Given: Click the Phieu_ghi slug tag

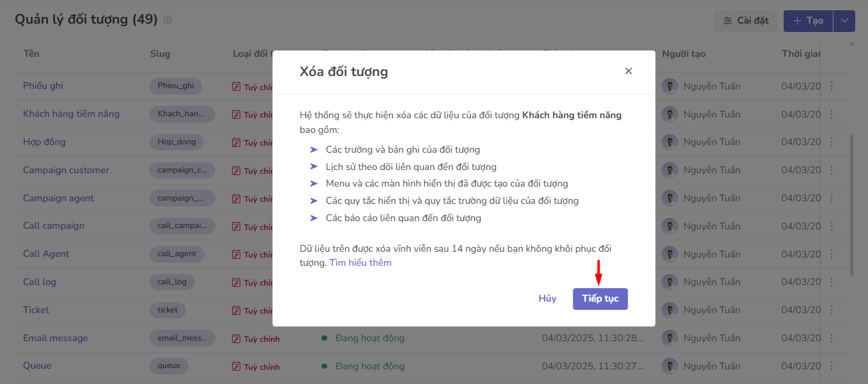Looking at the screenshot, I should pos(176,86).
